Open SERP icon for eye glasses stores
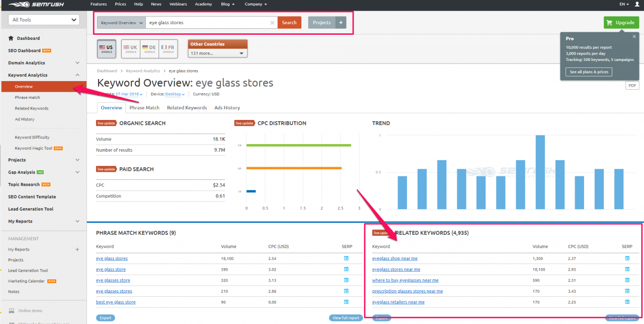The image size is (644, 324). pos(346,291)
